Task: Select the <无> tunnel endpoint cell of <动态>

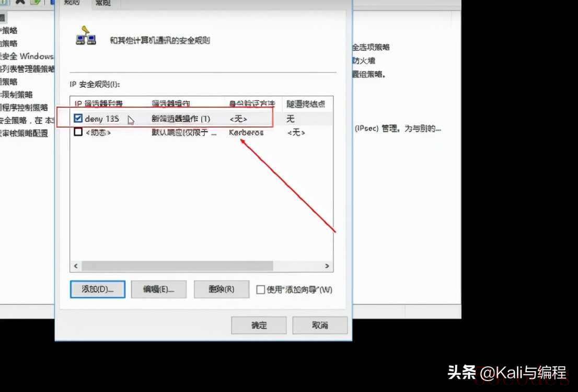Action: pos(296,132)
